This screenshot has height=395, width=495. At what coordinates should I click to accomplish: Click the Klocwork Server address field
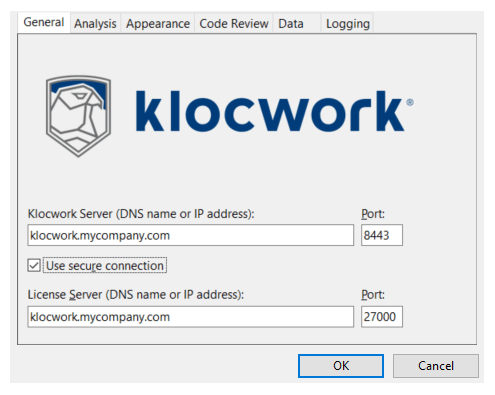tap(191, 235)
